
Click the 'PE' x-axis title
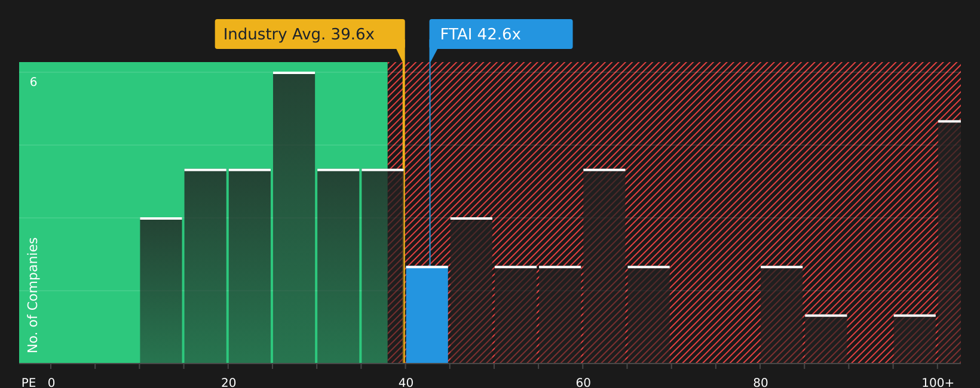click(29, 382)
